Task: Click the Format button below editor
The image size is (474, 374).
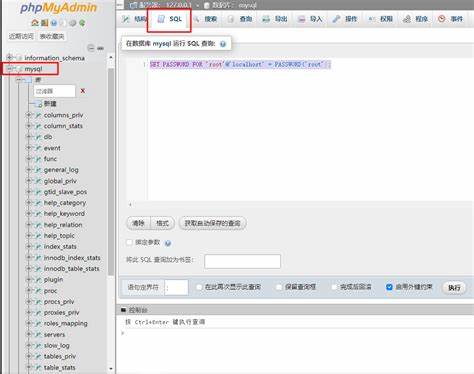Action: pos(163,223)
